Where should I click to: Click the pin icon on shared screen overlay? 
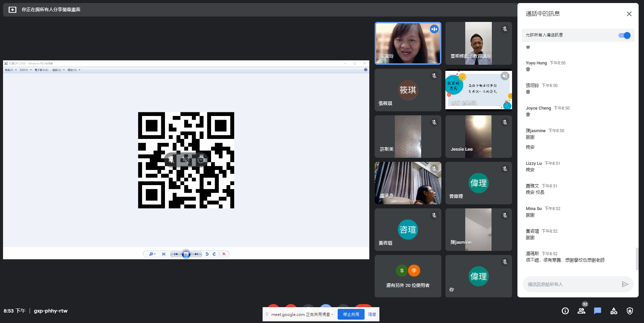tap(171, 159)
